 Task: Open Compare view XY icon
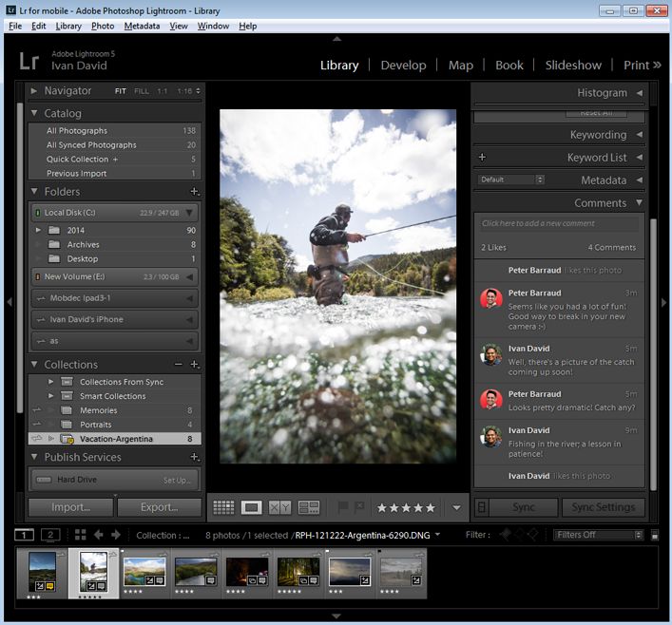[x=279, y=507]
